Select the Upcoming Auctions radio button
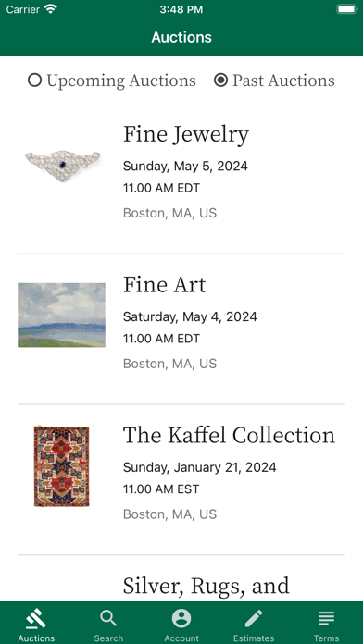363x644 pixels. click(35, 80)
